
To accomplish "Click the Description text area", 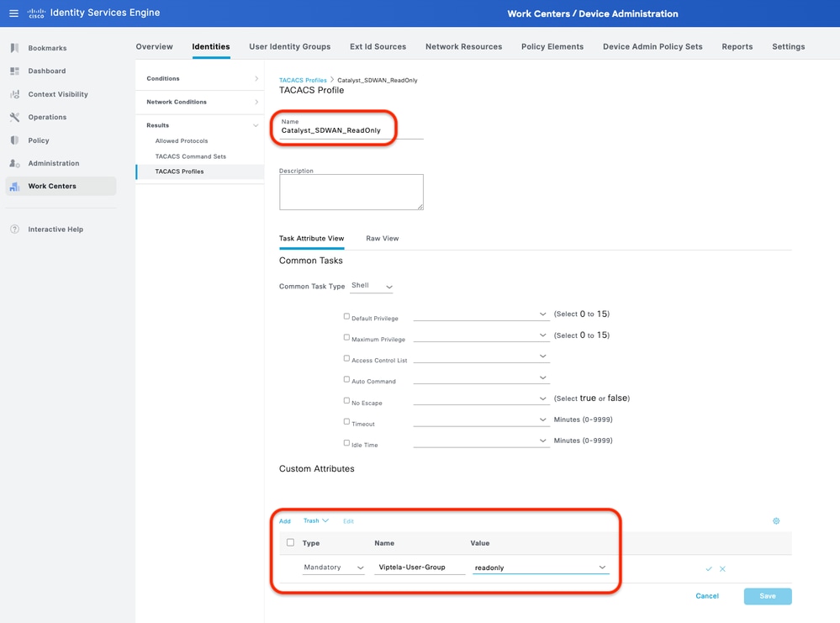I will point(351,192).
